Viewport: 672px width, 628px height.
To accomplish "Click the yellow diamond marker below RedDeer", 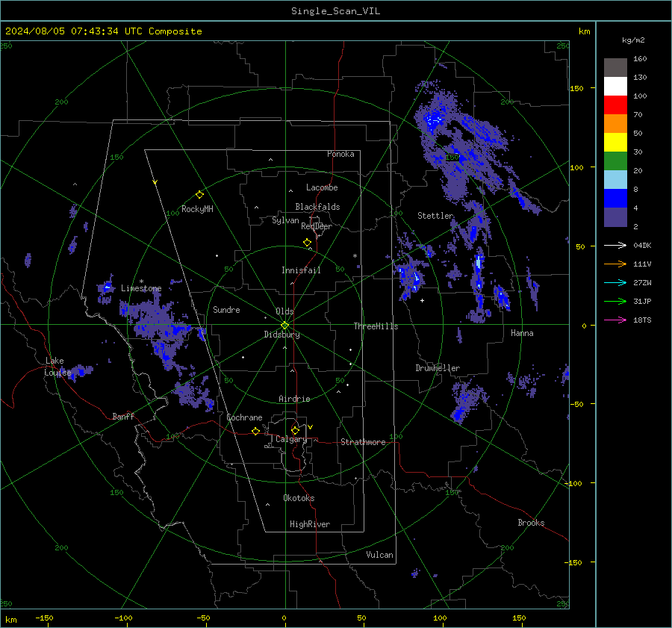I will click(x=308, y=243).
